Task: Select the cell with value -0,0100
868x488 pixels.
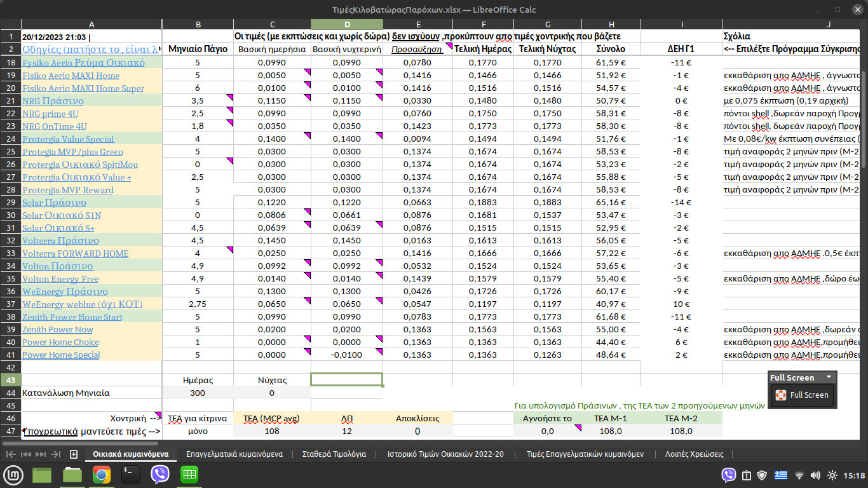Action: tap(347, 355)
